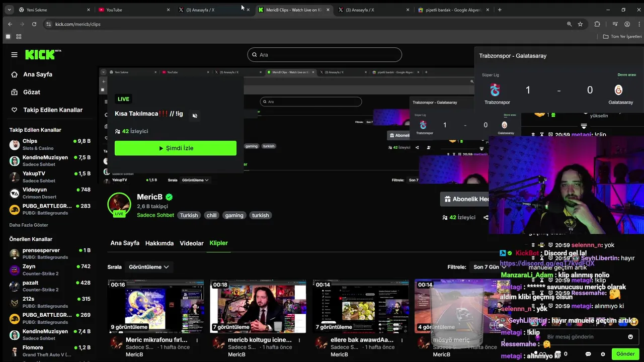Click the gaming tag

tap(234, 215)
